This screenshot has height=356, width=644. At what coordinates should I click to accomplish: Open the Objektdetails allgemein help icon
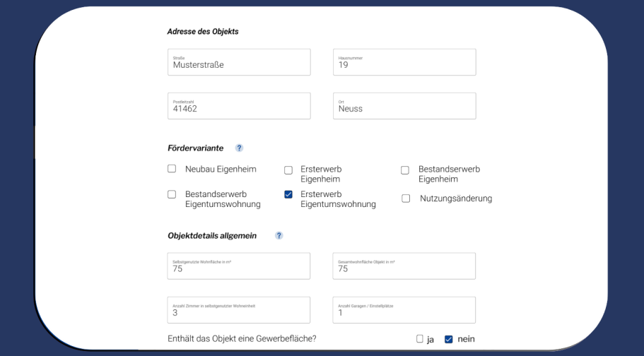(279, 235)
